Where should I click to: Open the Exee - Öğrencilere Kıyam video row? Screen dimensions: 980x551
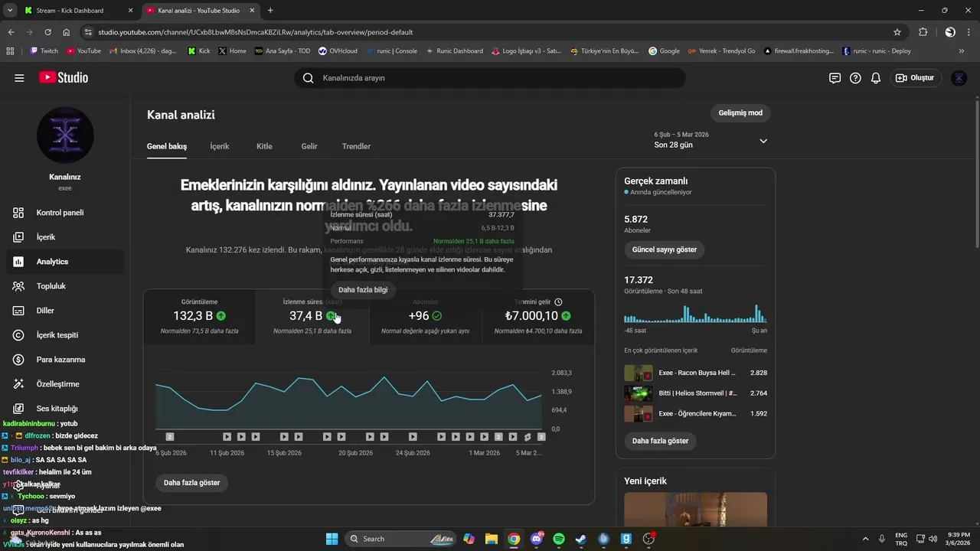(695, 414)
